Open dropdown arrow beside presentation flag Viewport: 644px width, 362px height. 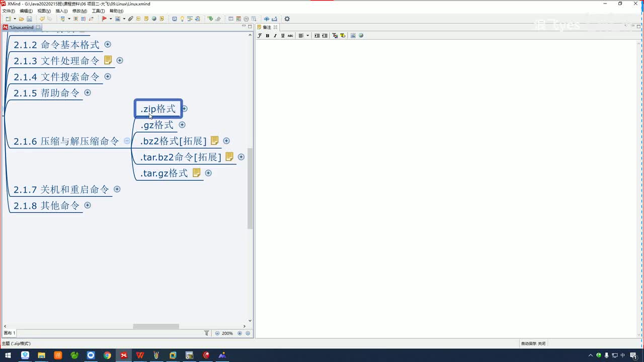[x=110, y=19]
